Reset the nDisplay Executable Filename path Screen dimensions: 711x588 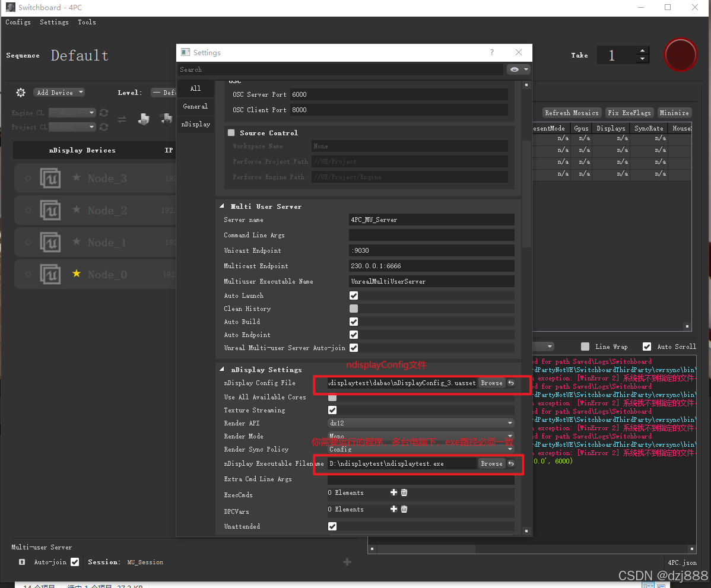coord(511,463)
